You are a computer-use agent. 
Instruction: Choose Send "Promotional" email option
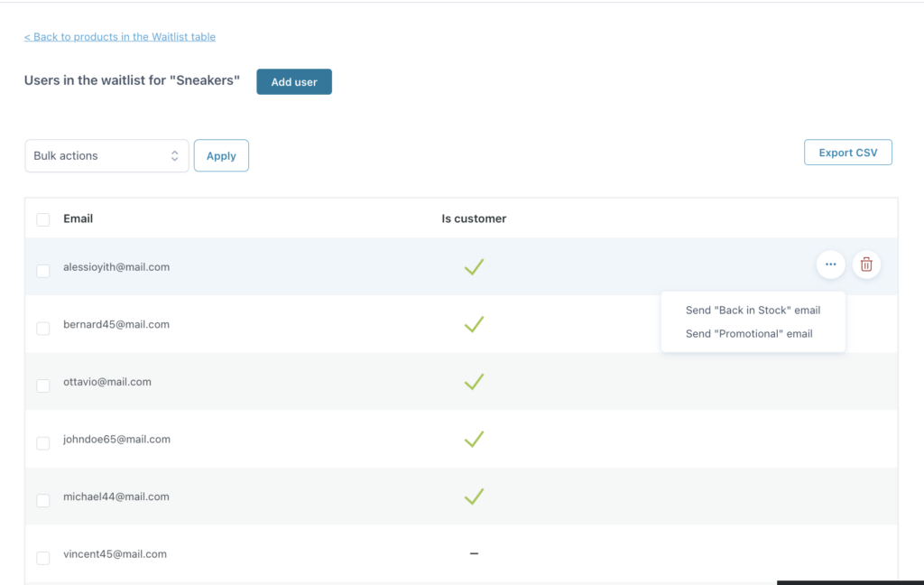[749, 334]
